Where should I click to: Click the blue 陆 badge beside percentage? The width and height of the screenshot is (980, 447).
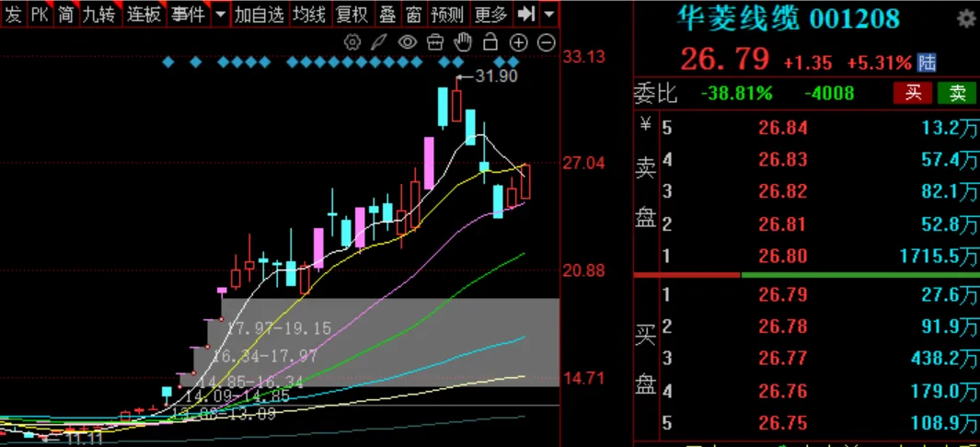pyautogui.click(x=928, y=63)
